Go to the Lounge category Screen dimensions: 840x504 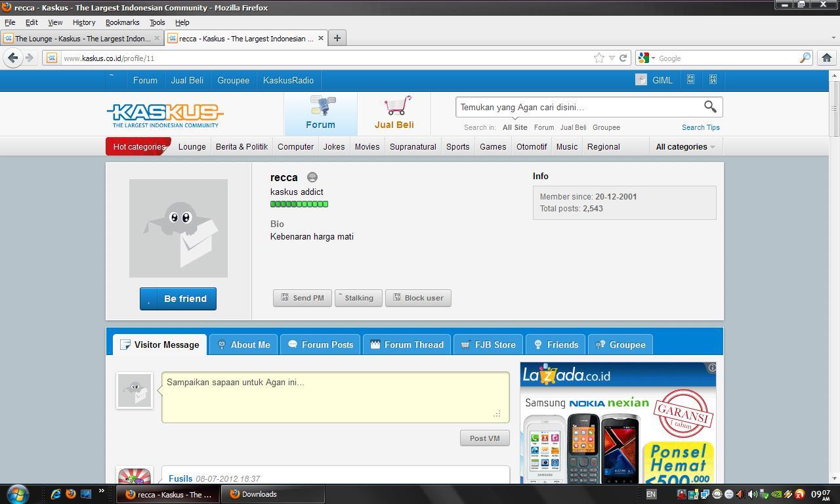(x=192, y=146)
